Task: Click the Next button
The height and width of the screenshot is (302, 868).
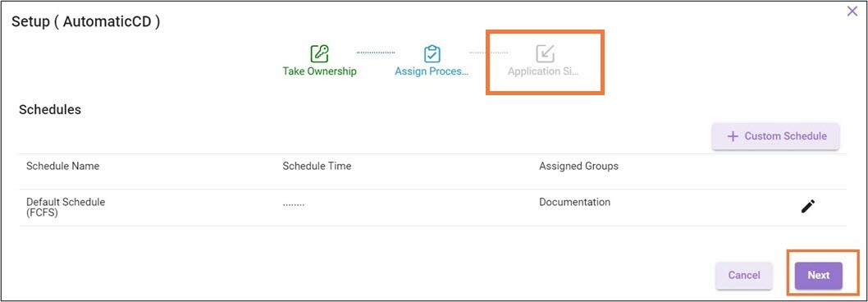Action: pyautogui.click(x=818, y=276)
